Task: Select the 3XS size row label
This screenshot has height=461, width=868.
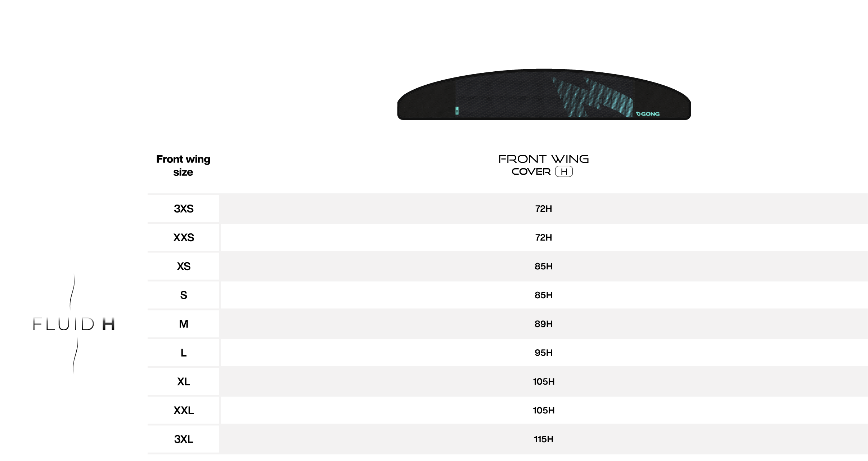Action: (184, 209)
